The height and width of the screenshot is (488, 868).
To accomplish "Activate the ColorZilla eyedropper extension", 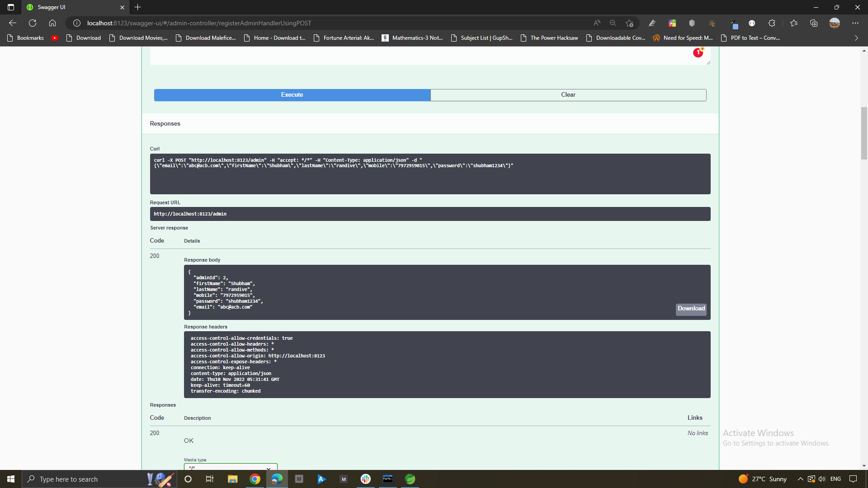I will (734, 23).
